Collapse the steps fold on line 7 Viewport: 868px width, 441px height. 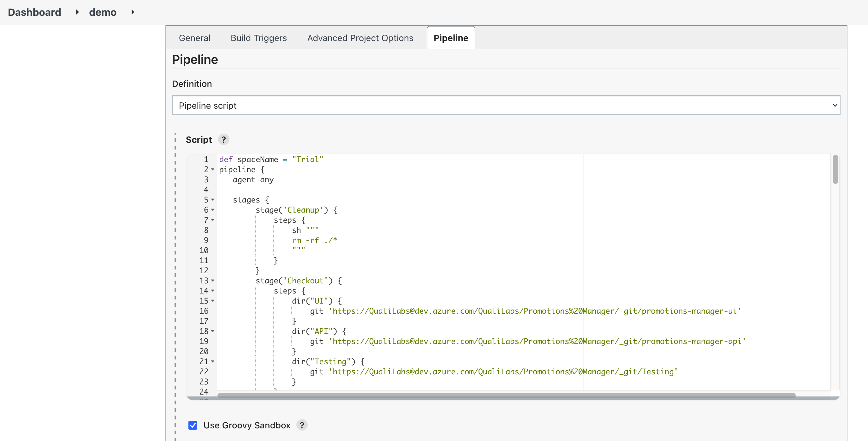point(213,220)
